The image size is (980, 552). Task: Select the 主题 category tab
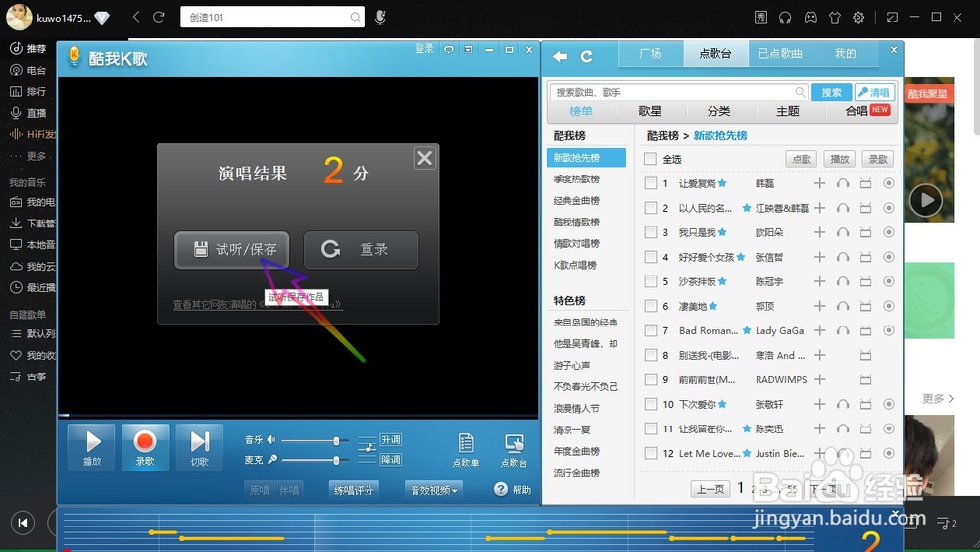pyautogui.click(x=788, y=111)
